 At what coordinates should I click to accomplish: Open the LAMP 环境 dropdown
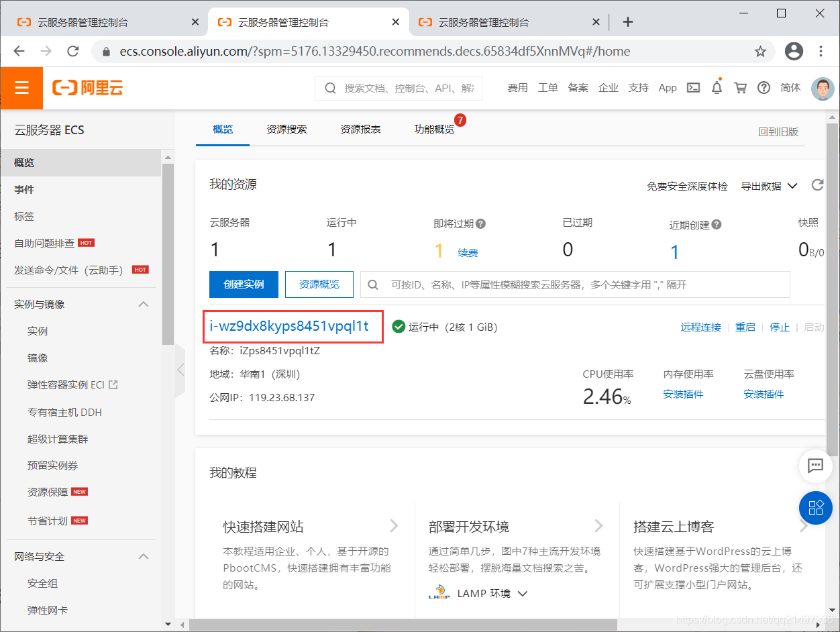tap(493, 593)
